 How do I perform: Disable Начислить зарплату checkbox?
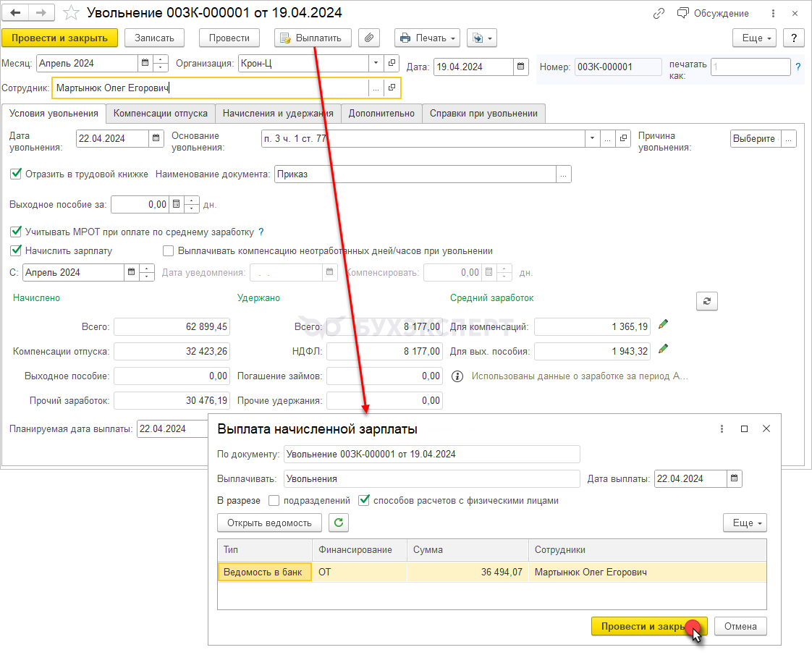click(16, 250)
